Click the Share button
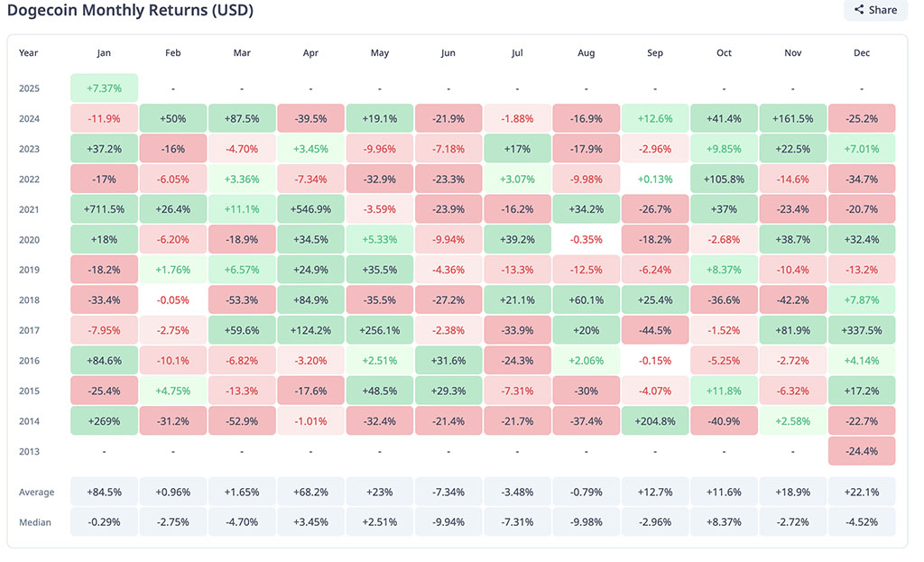The width and height of the screenshot is (924, 562). coord(874,10)
